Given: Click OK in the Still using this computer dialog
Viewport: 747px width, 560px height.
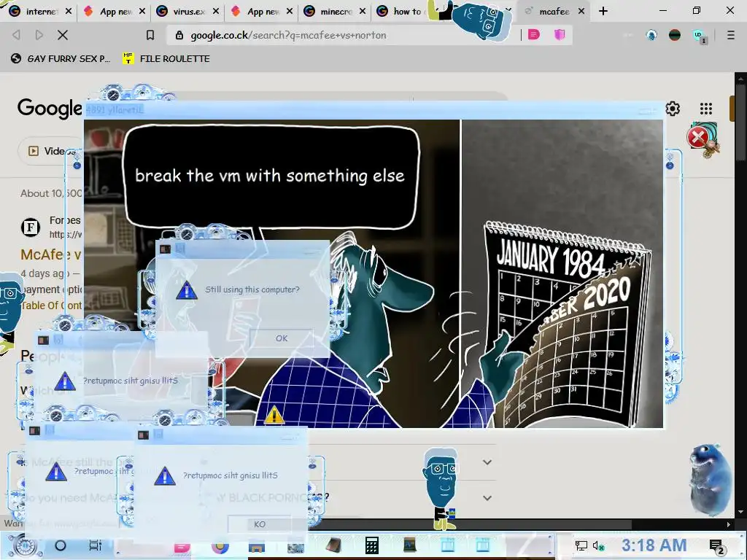Looking at the screenshot, I should 281,338.
